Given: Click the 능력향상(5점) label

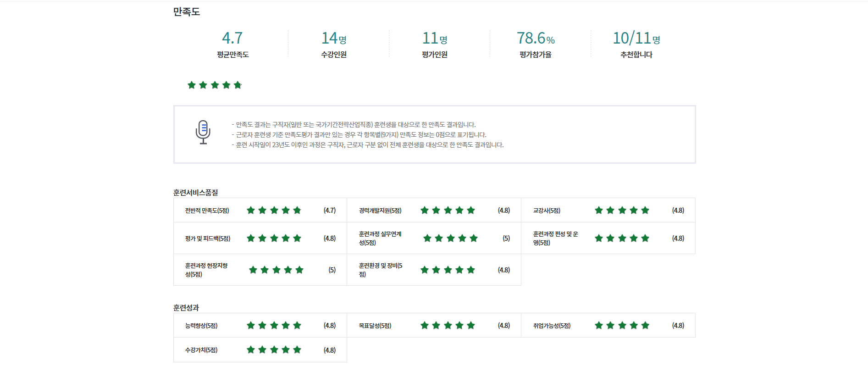Looking at the screenshot, I should coord(201,326).
